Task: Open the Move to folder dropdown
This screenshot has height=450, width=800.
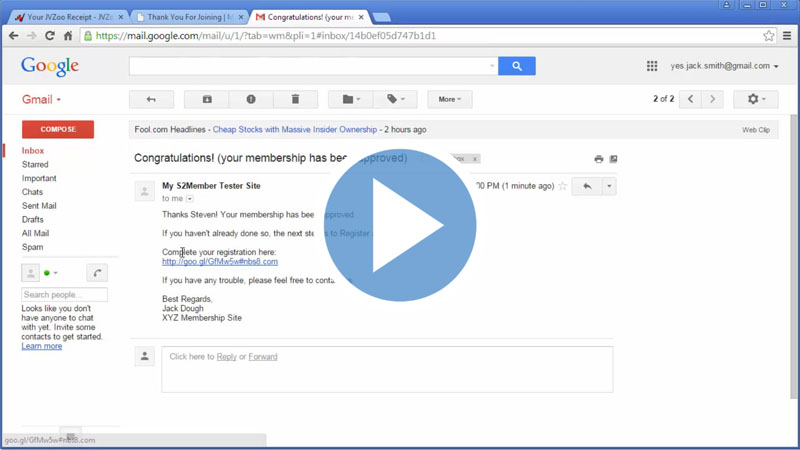Action: point(350,99)
